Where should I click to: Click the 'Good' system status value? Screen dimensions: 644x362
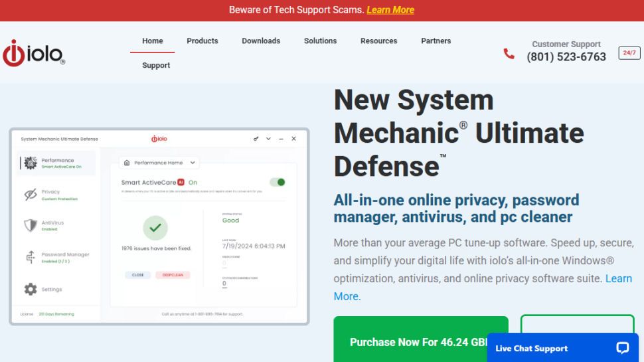coord(230,221)
